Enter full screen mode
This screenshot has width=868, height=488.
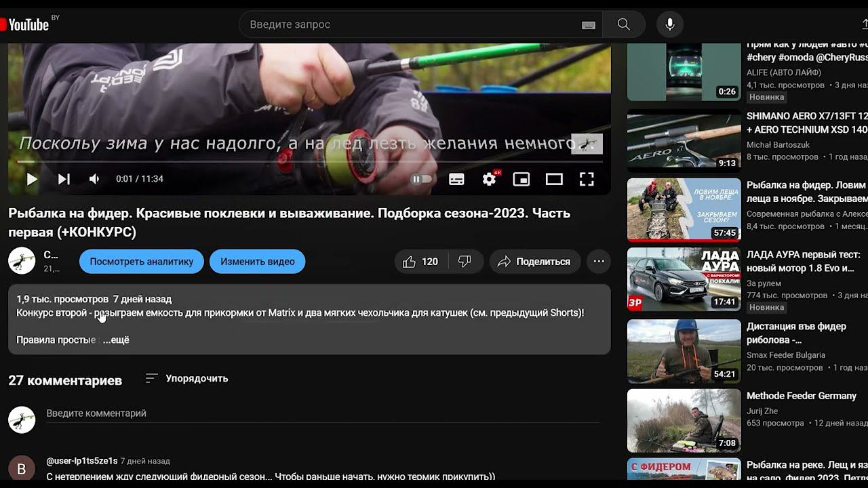[587, 179]
